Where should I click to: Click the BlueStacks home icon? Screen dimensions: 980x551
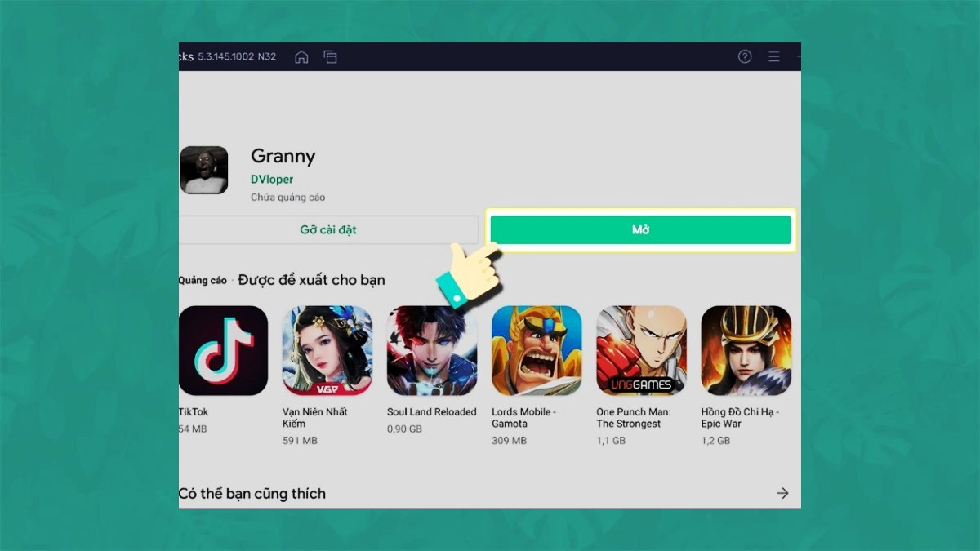click(x=301, y=57)
